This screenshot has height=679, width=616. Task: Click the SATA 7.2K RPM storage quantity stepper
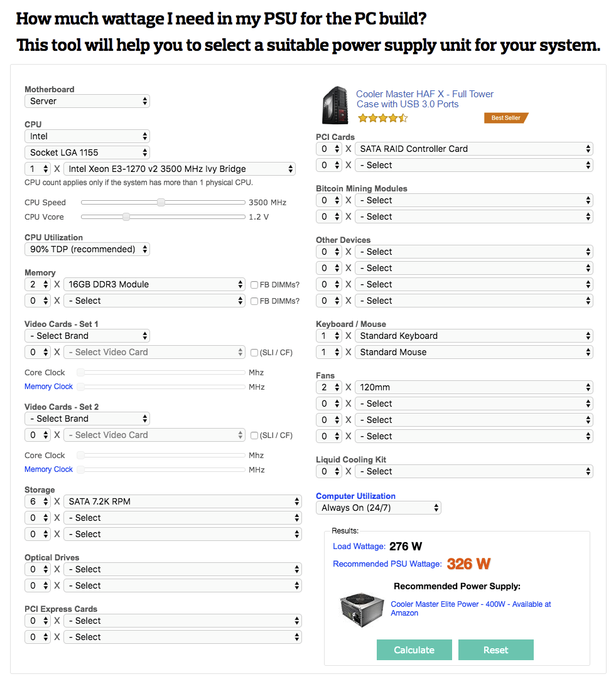click(x=38, y=501)
